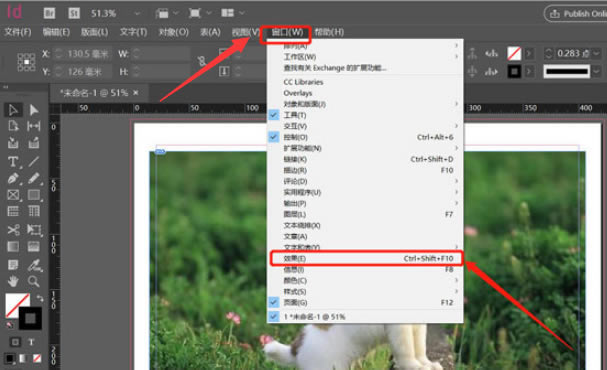Select the Gap tool
This screenshot has height=370, width=607.
[x=34, y=126]
